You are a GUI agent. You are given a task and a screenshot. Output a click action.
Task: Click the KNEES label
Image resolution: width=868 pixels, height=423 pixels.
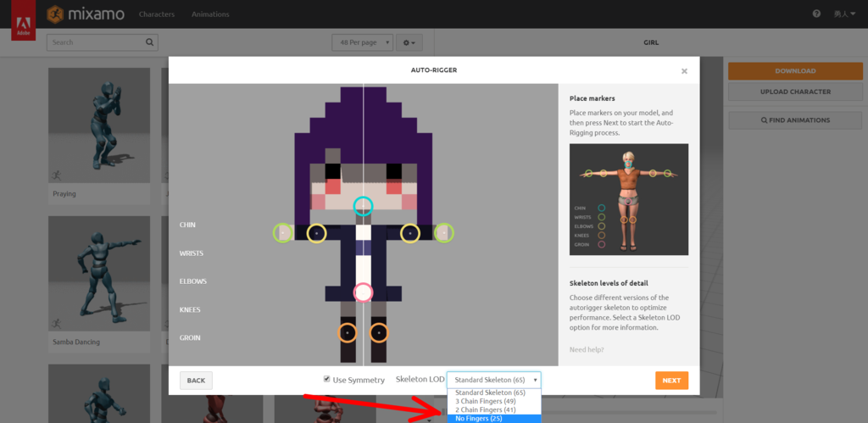(x=190, y=309)
